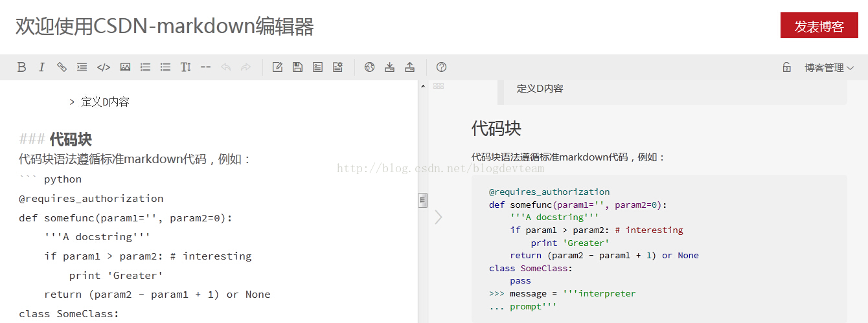The width and height of the screenshot is (868, 323).
Task: Insert a hyperlink using the link icon
Action: coord(62,67)
